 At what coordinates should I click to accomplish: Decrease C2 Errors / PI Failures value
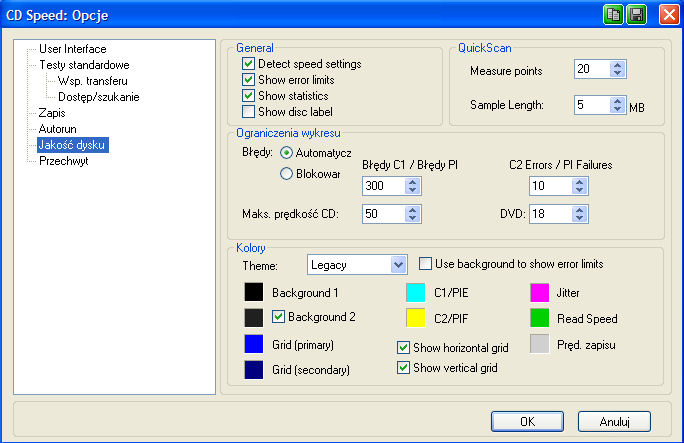point(579,190)
